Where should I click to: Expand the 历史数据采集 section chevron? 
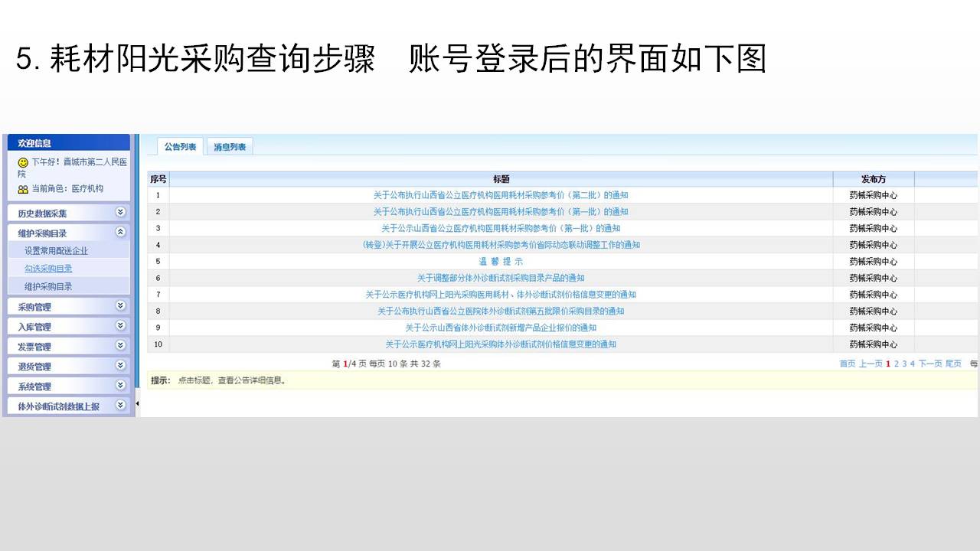click(120, 212)
